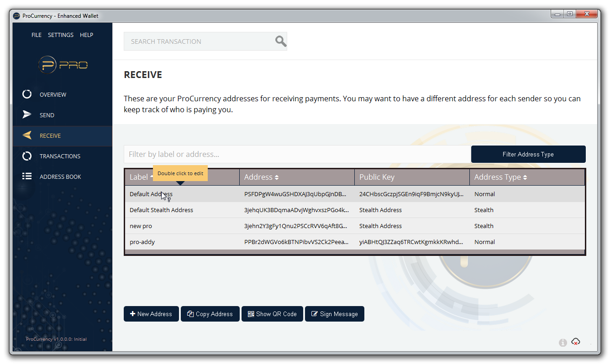
Task: Click address PPBr2dWGVo6kBTNPibvVS2Ck2Peea...
Action: pyautogui.click(x=296, y=242)
